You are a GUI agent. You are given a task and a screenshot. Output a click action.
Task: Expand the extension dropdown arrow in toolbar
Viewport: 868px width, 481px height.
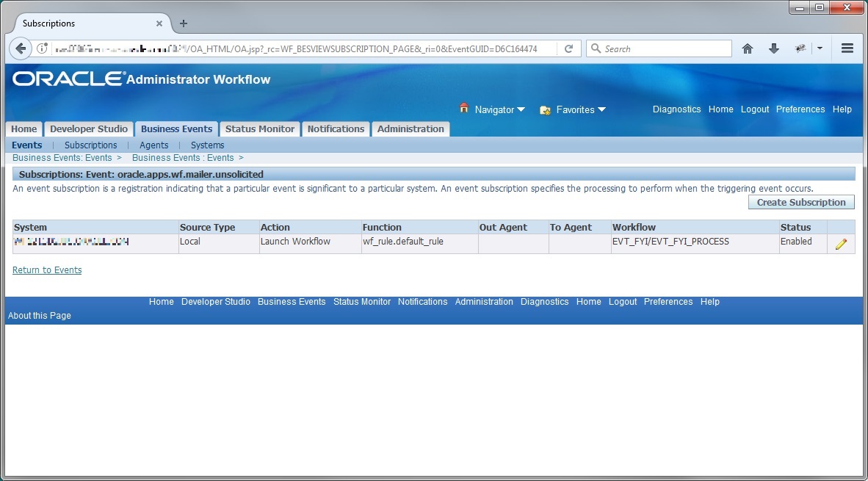pyautogui.click(x=820, y=48)
